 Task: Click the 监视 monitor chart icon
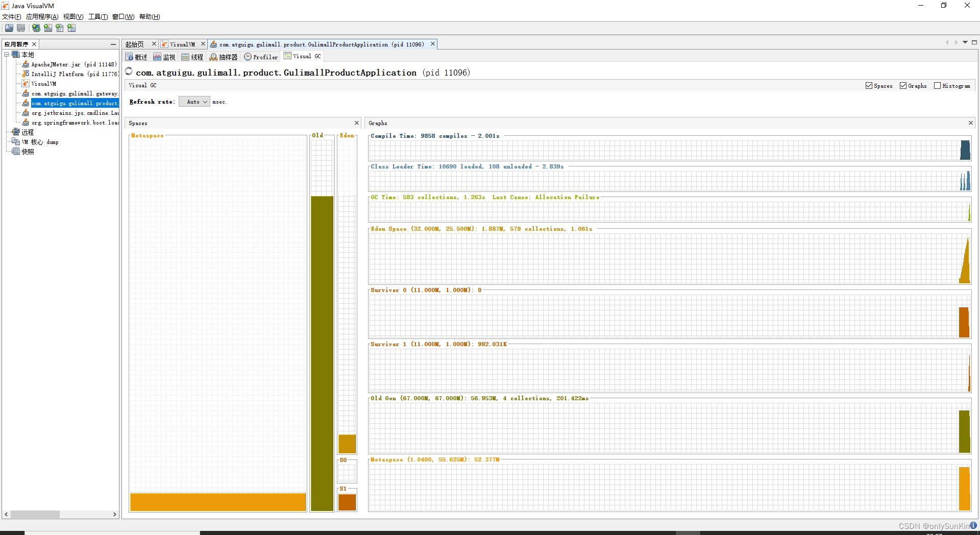(x=157, y=57)
